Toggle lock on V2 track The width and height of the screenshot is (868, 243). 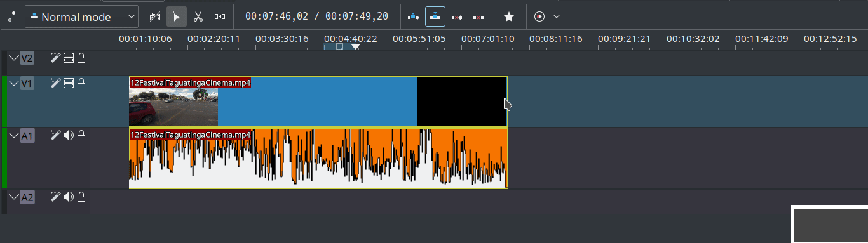[x=81, y=58]
